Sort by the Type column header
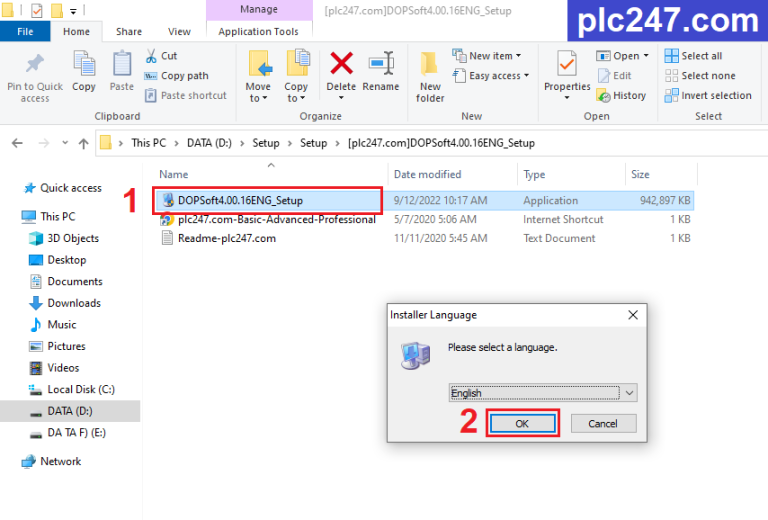The height and width of the screenshot is (520, 768). click(534, 174)
